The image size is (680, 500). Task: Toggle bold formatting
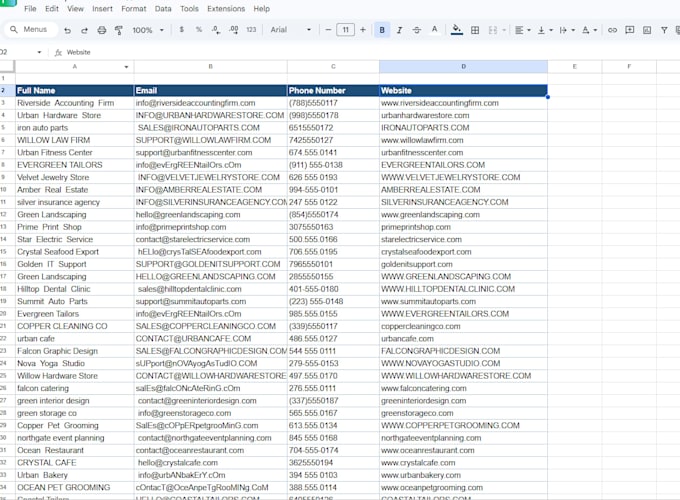(x=382, y=30)
